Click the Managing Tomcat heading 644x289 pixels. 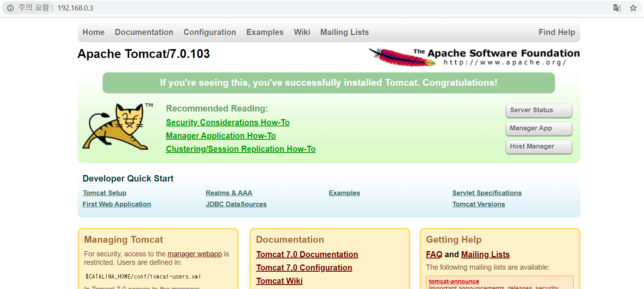pyautogui.click(x=123, y=240)
